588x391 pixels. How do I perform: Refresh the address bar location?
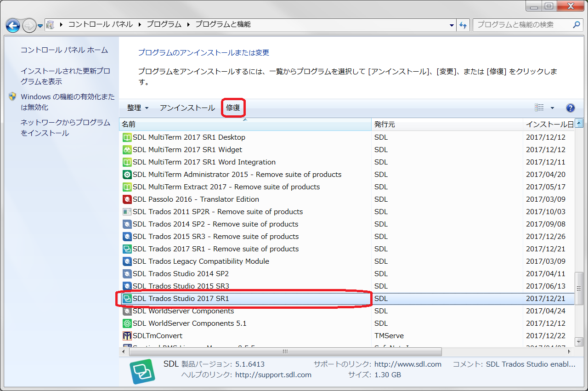(463, 25)
